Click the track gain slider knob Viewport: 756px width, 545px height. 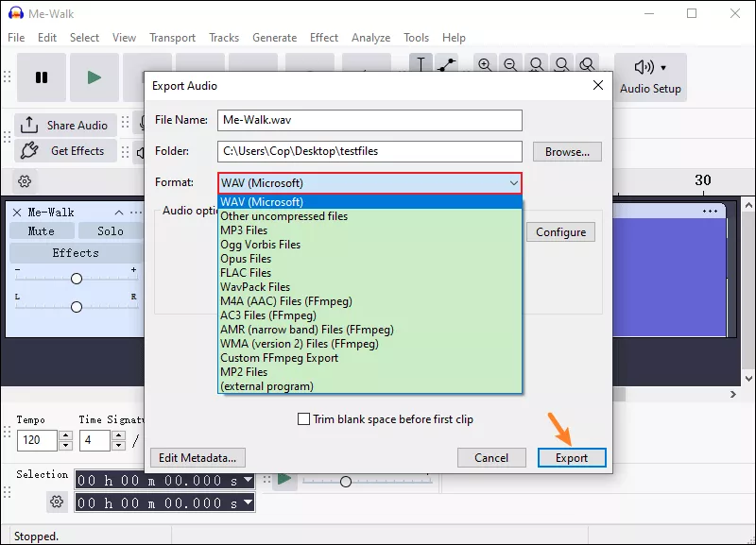click(77, 279)
